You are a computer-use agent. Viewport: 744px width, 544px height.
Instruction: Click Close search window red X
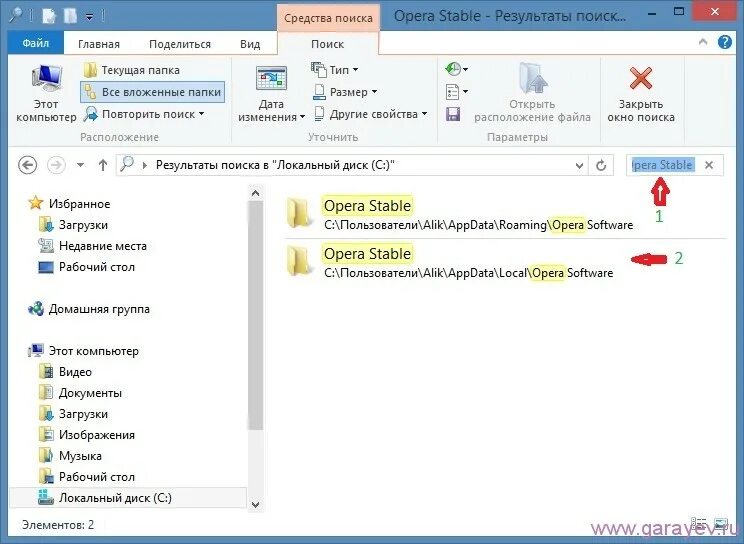click(641, 94)
